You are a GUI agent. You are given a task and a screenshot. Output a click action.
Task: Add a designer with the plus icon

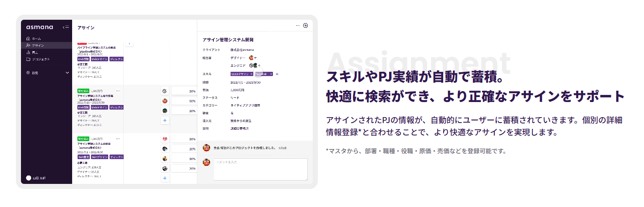[255, 58]
